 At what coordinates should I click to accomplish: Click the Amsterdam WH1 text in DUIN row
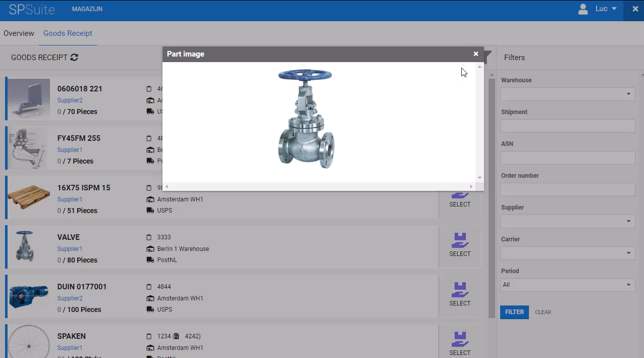180,298
